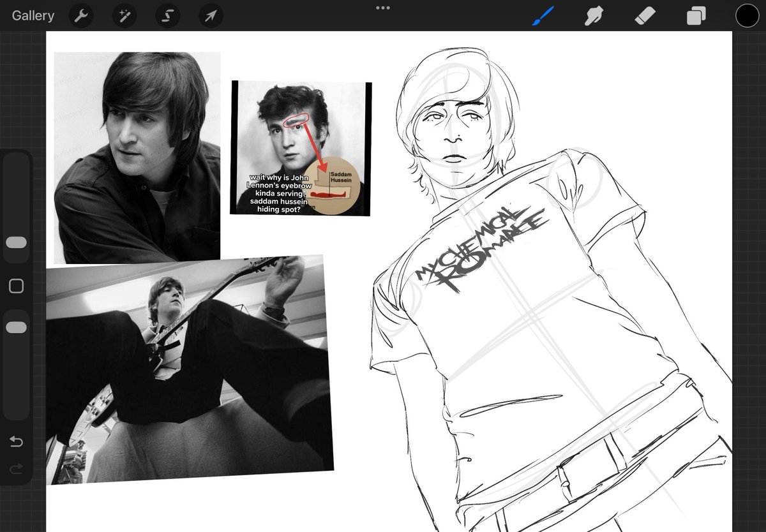Activate the Transform arrow tool

coord(211,16)
